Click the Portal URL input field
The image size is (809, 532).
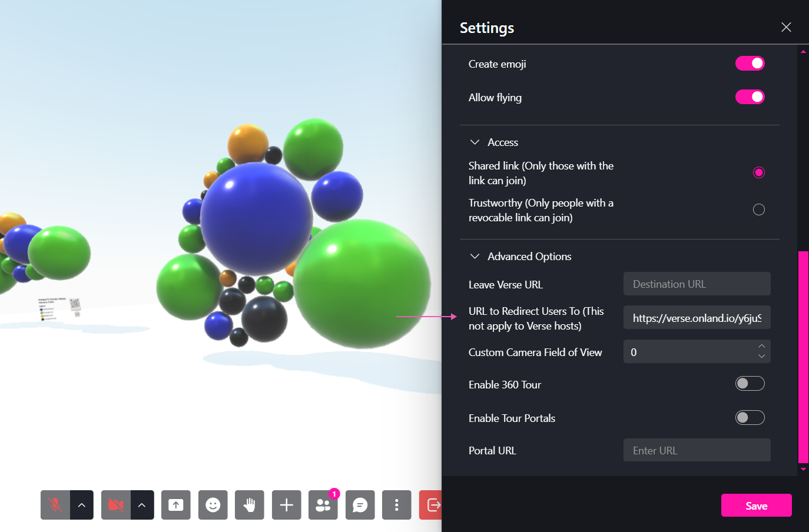point(697,450)
